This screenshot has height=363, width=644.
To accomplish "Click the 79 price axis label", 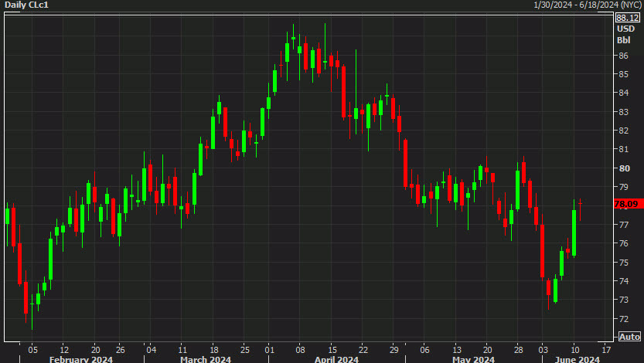I will pos(623,187).
